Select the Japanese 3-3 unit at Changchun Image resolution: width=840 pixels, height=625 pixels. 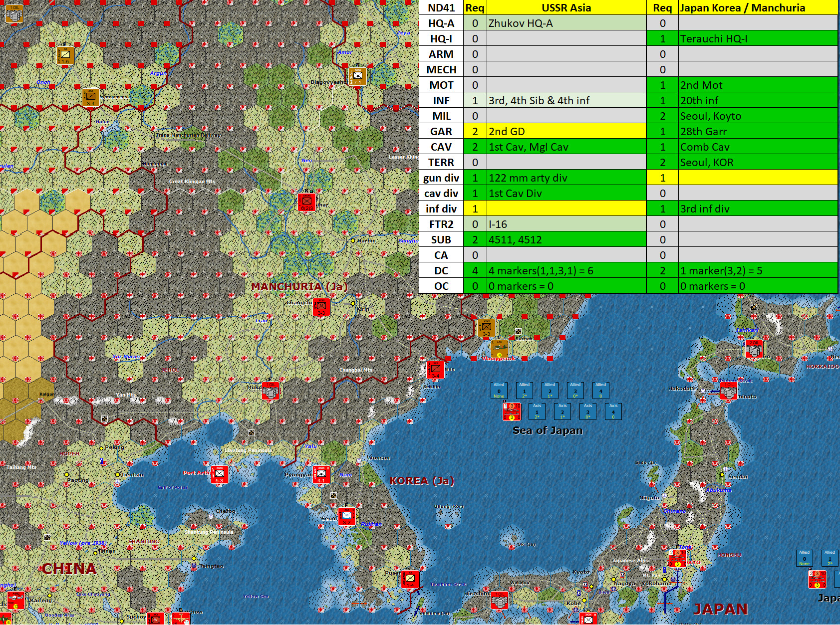[321, 307]
